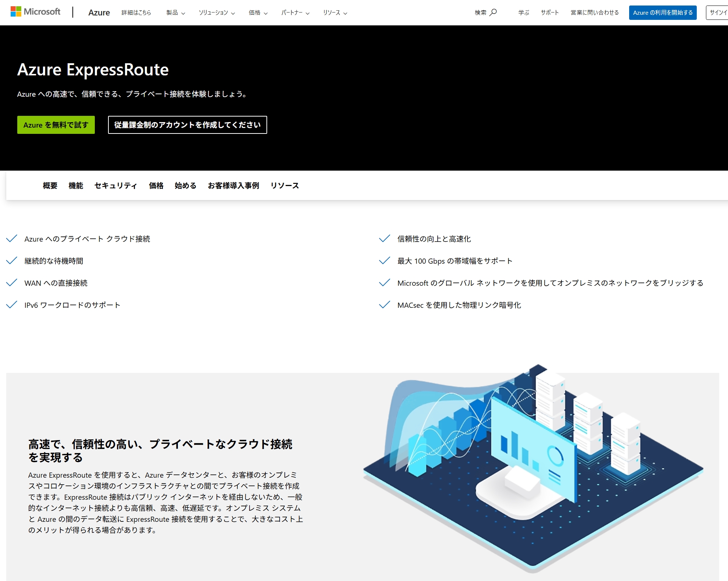Click the text MACsec を使用した物理リンク暗号化
Image resolution: width=728 pixels, height=581 pixels.
[459, 305]
